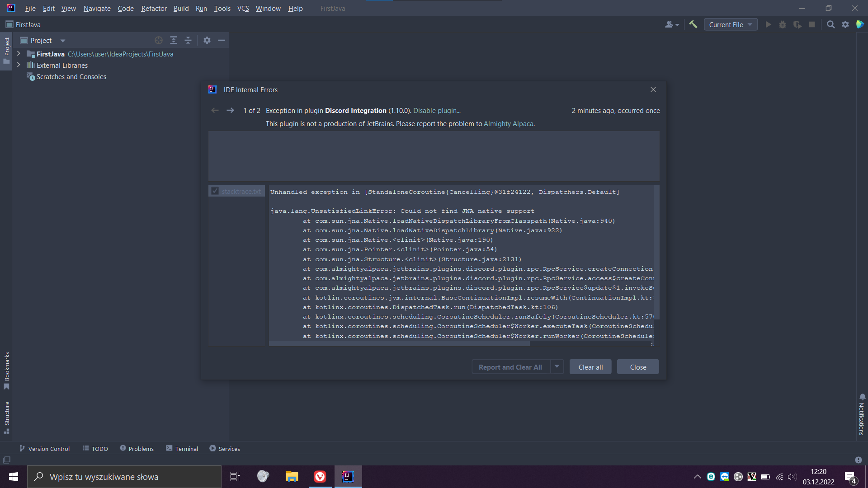Expand the FirstJava project node
Viewport: 868px width, 488px height.
pos(18,54)
